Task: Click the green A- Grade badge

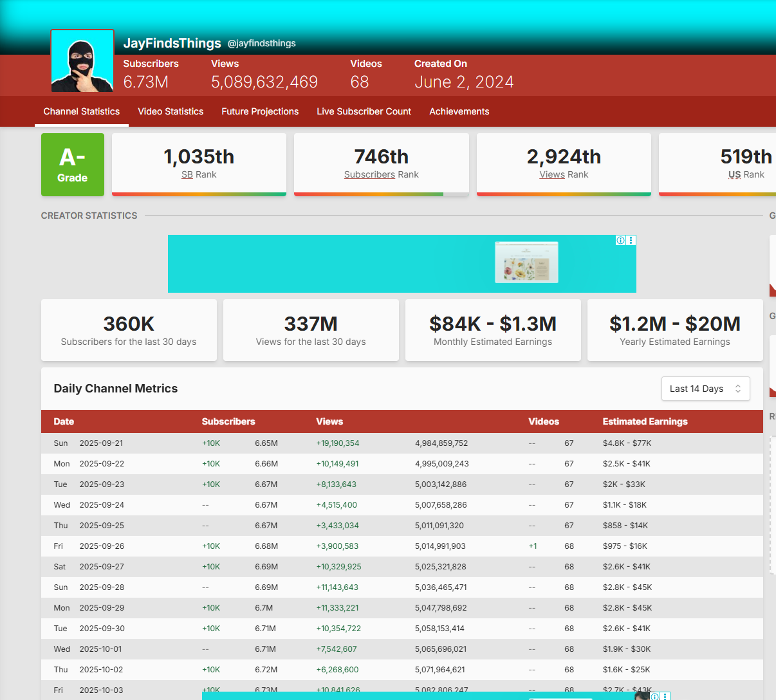Action: click(x=73, y=165)
